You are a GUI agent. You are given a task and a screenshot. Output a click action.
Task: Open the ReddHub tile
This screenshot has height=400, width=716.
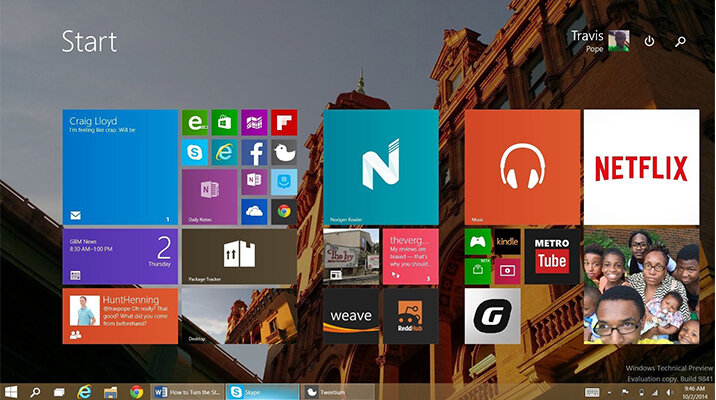coord(411,316)
